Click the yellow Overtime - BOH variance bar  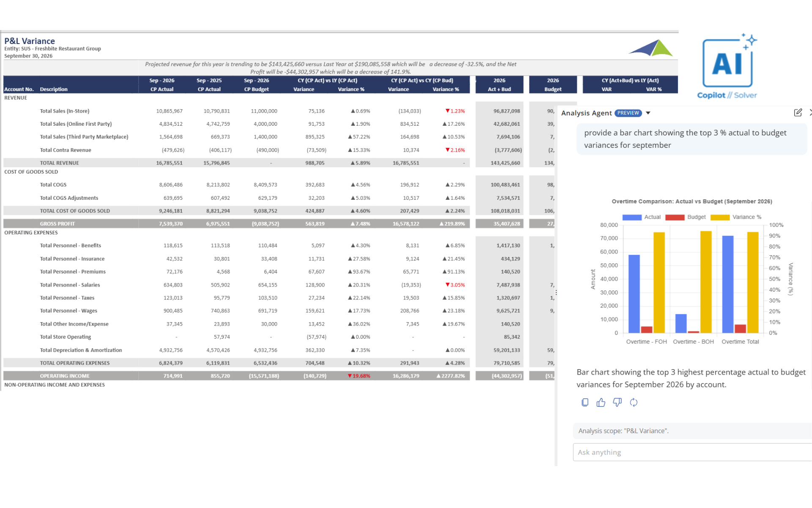point(706,282)
